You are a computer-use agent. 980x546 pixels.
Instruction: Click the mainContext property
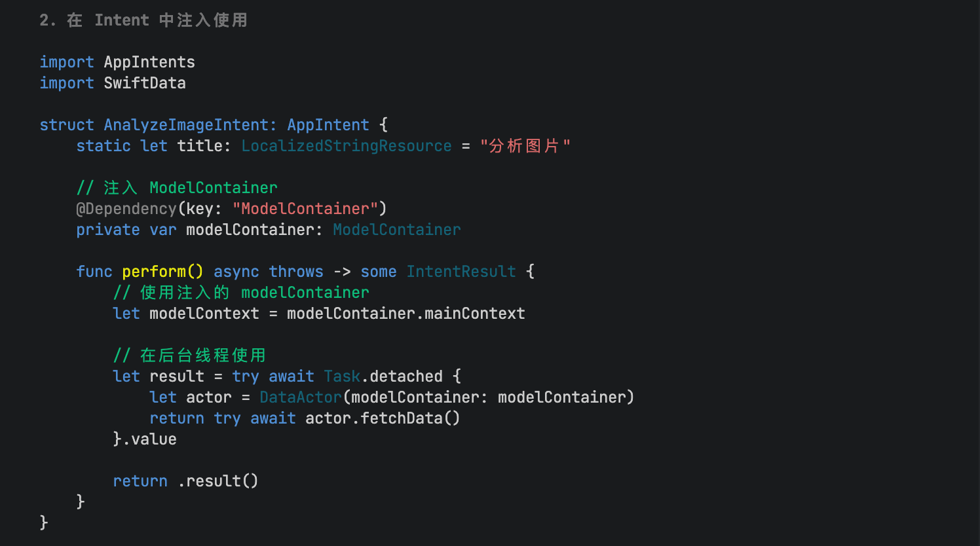click(475, 314)
